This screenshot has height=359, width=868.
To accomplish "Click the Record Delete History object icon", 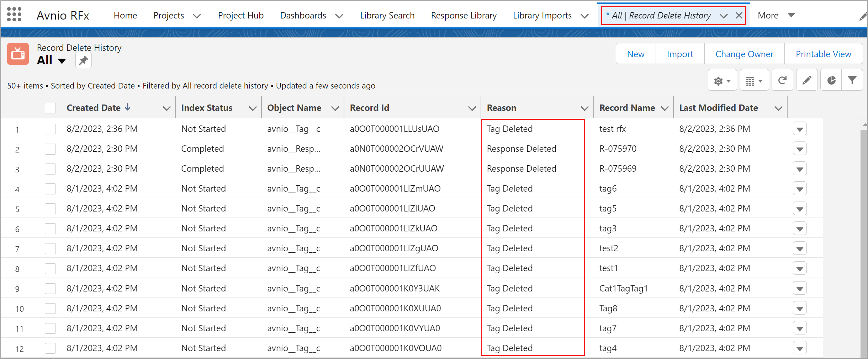I will tap(18, 54).
